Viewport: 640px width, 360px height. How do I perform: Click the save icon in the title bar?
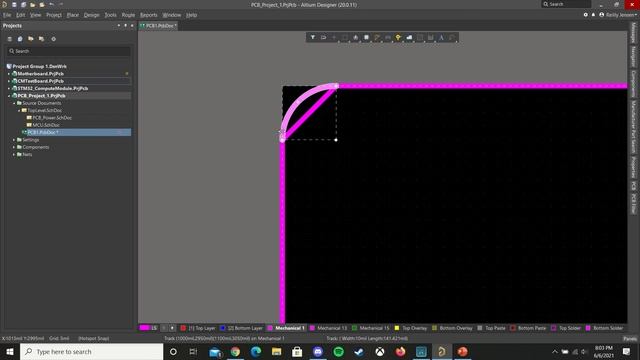pos(14,4)
